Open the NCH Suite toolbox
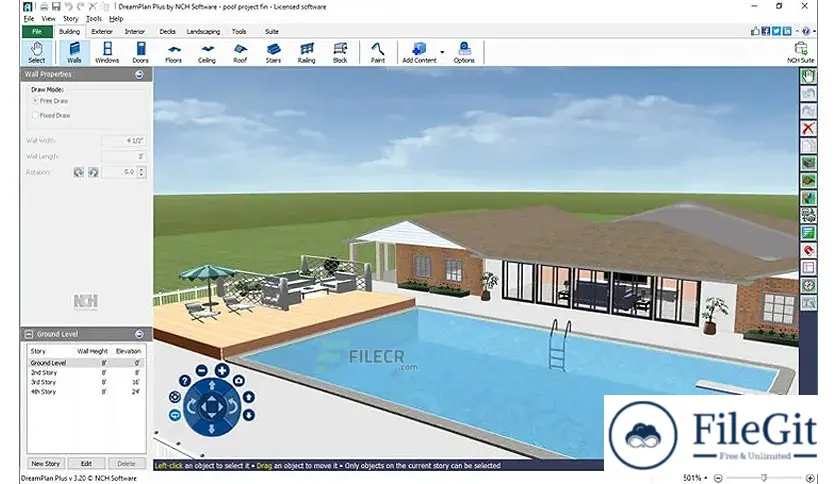Screen dimensions: 836x484 pos(801,53)
